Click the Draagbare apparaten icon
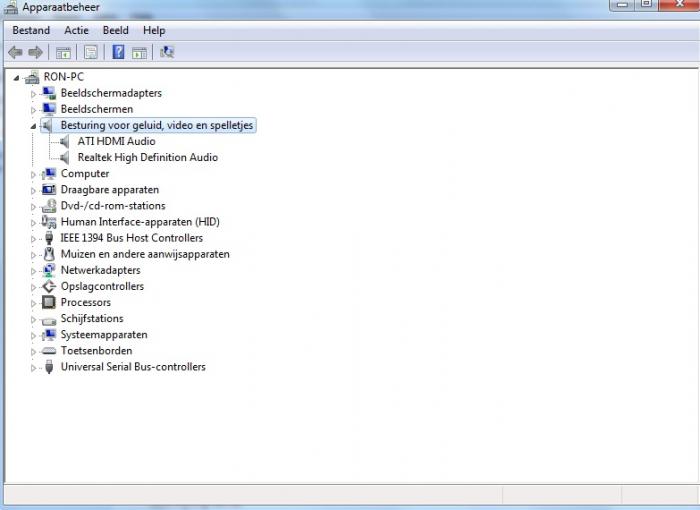 [49, 189]
